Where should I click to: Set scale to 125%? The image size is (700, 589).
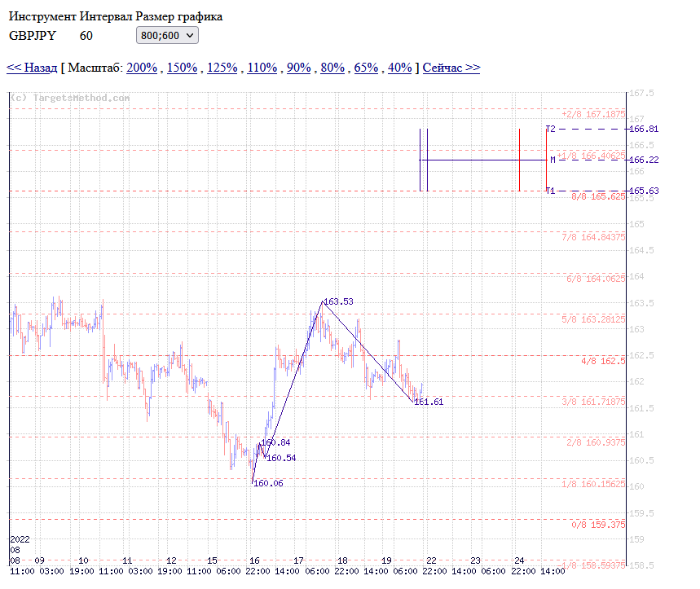click(x=222, y=68)
